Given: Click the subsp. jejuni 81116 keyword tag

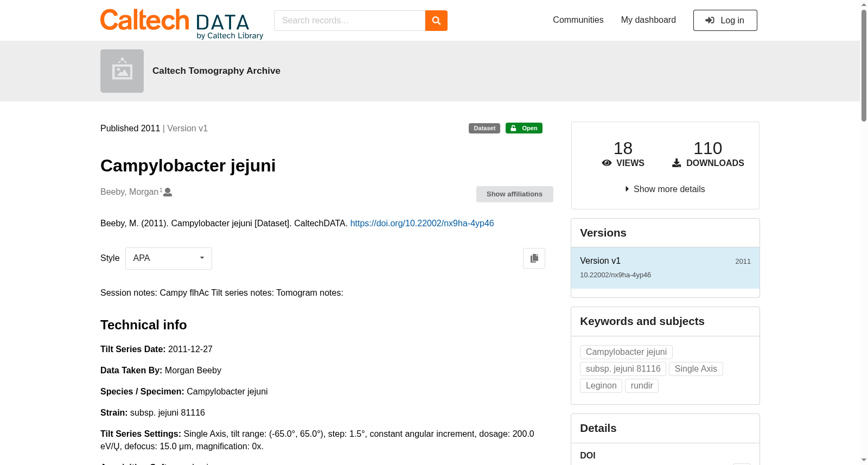Looking at the screenshot, I should tap(623, 369).
